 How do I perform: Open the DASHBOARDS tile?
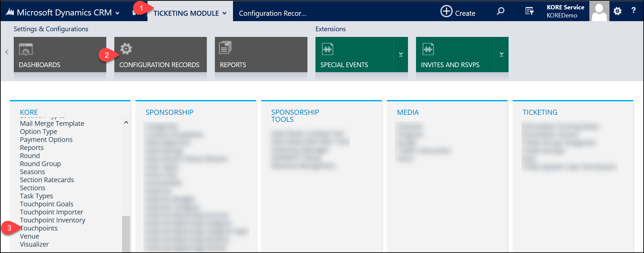[x=60, y=54]
